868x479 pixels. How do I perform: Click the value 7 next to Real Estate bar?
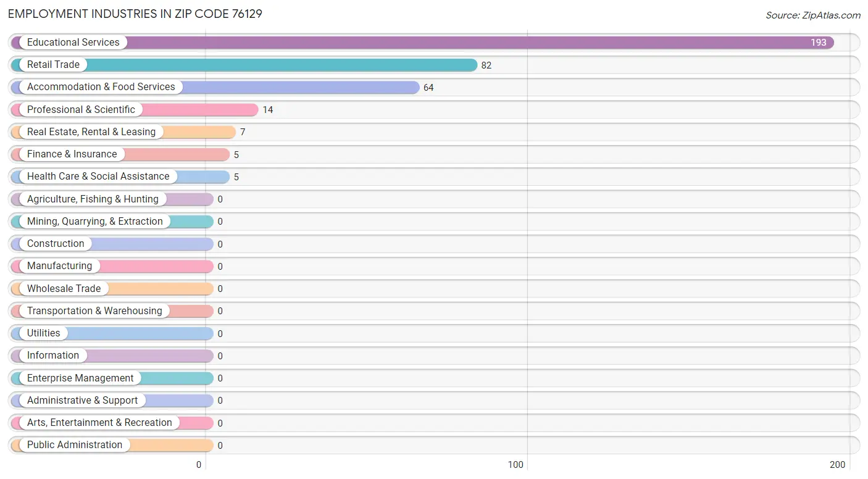pos(243,133)
